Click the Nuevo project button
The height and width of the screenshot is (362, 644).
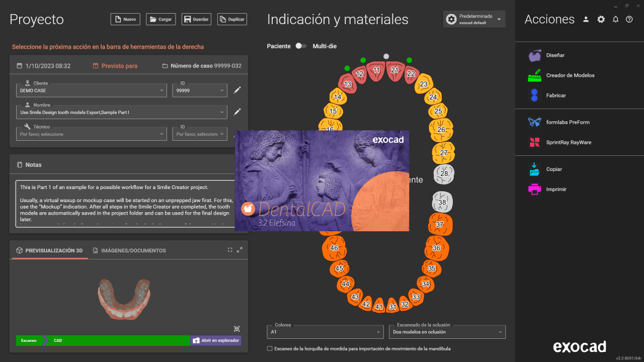(125, 19)
